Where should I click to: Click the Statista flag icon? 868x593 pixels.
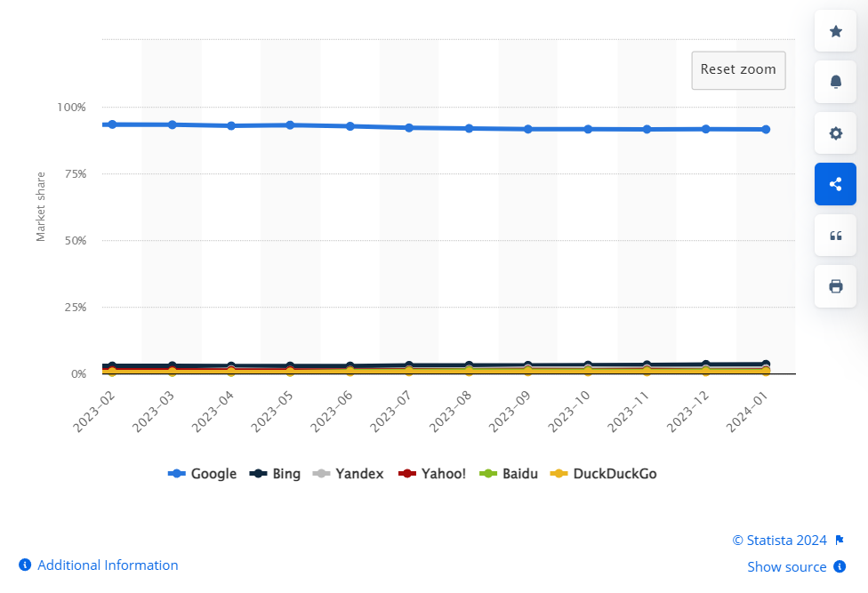click(839, 540)
